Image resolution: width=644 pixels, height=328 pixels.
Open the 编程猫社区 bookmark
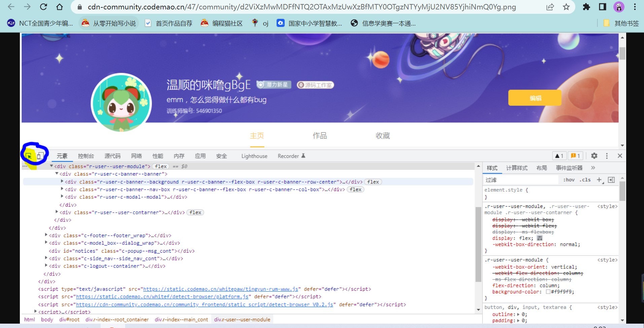point(222,23)
